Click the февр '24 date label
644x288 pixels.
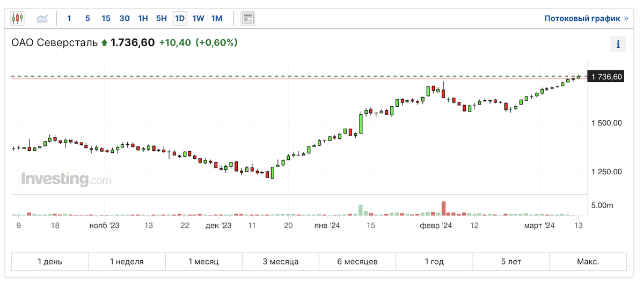(436, 226)
